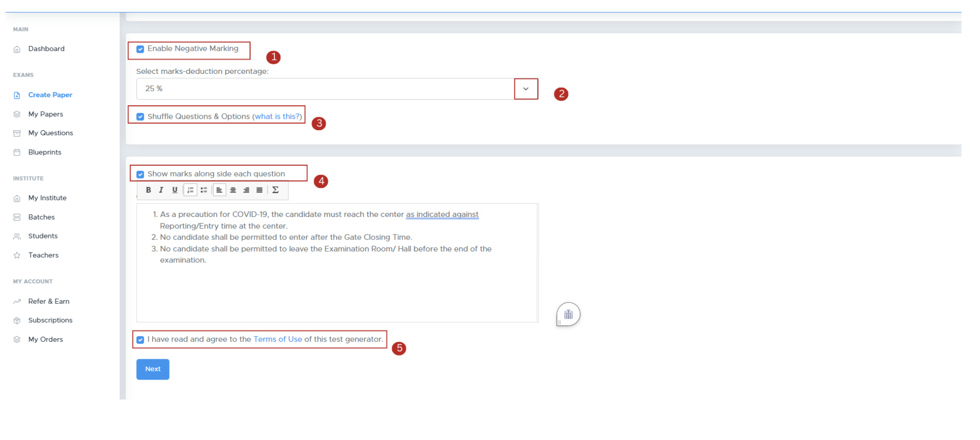Open Batches in the sidebar
980x440 pixels.
[x=41, y=217]
